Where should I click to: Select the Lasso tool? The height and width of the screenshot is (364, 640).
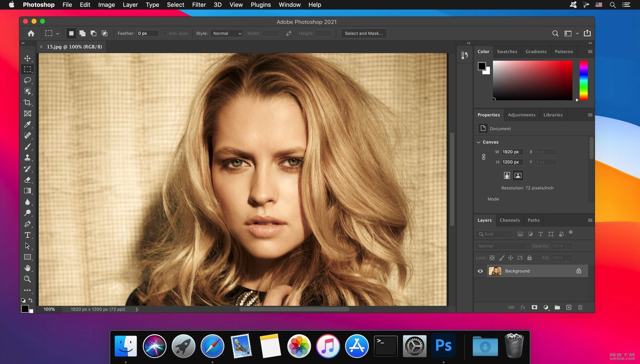pyautogui.click(x=27, y=80)
